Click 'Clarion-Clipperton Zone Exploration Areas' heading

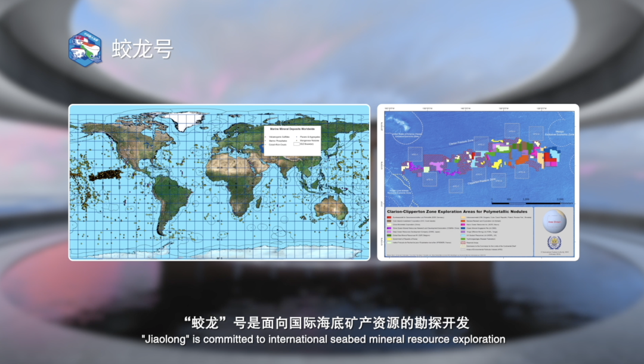457,212
